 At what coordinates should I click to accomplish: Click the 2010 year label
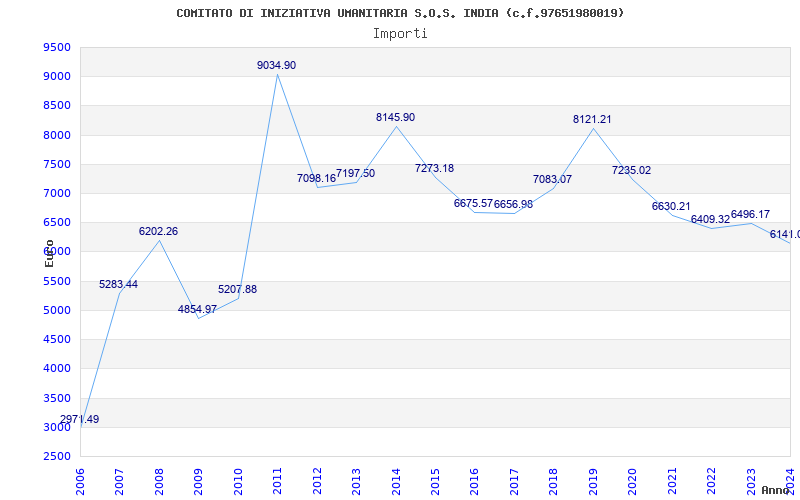pos(238,482)
